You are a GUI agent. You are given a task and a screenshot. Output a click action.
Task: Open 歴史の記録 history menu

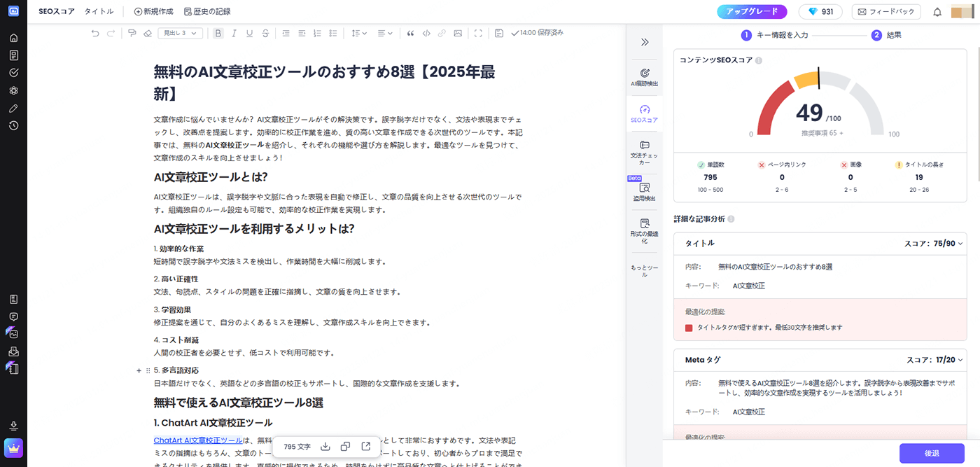point(207,11)
